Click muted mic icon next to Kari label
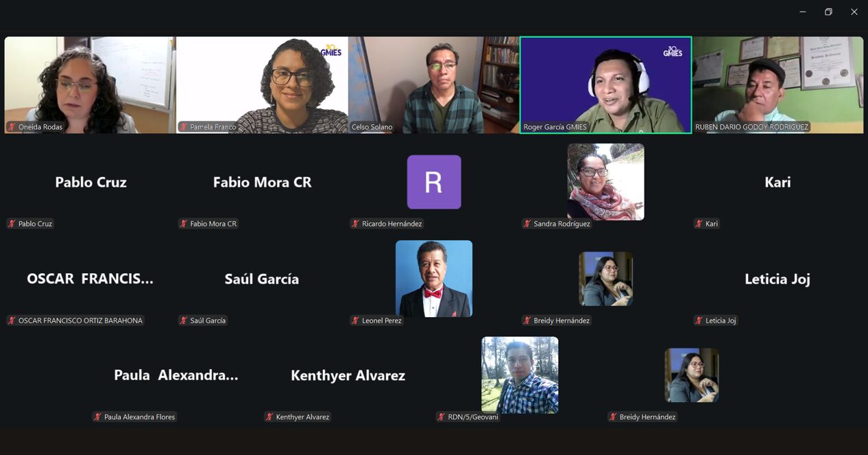868x455 pixels. [699, 224]
